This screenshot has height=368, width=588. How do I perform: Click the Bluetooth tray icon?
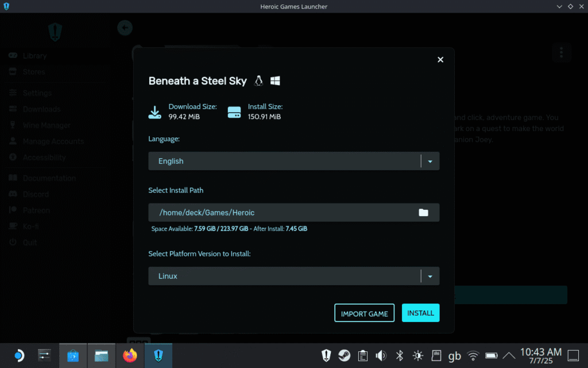pyautogui.click(x=400, y=356)
